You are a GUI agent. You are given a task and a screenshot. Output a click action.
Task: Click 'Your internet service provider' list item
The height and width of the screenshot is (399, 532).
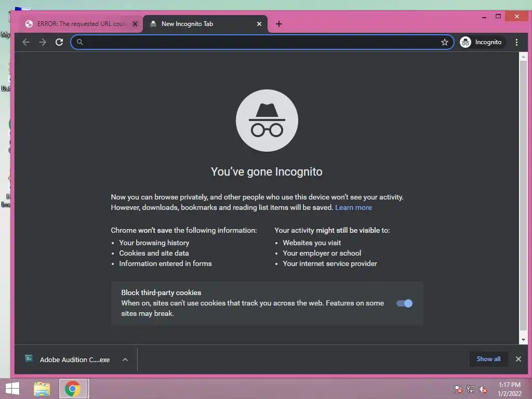pyautogui.click(x=330, y=263)
